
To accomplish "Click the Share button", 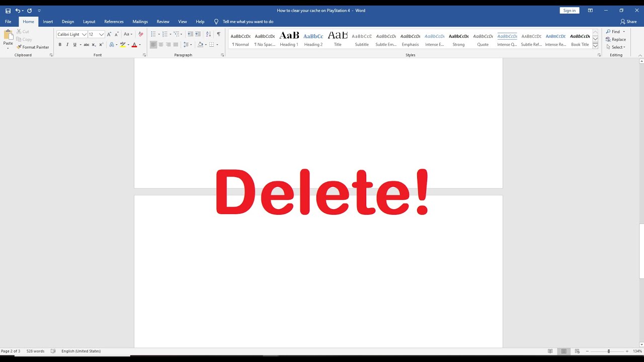I will pyautogui.click(x=628, y=22).
